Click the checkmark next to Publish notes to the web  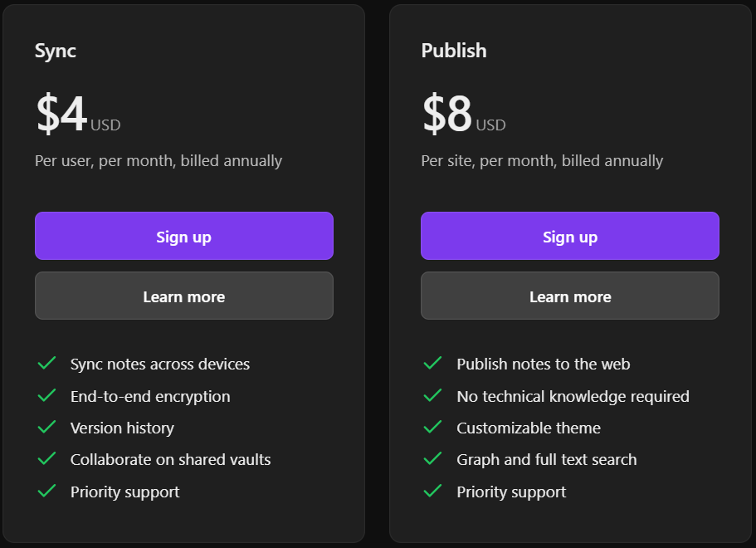[x=433, y=364]
